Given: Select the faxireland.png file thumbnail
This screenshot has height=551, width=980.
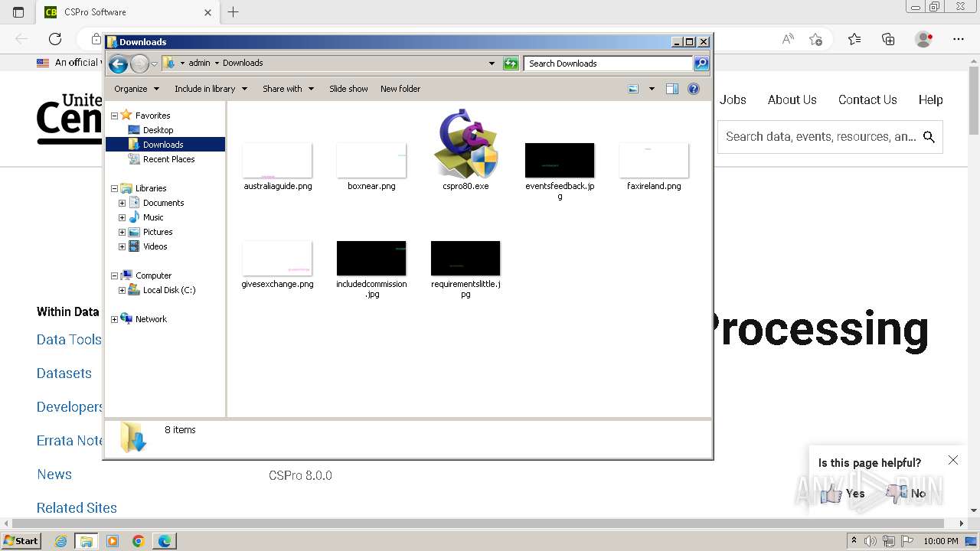Looking at the screenshot, I should (654, 161).
